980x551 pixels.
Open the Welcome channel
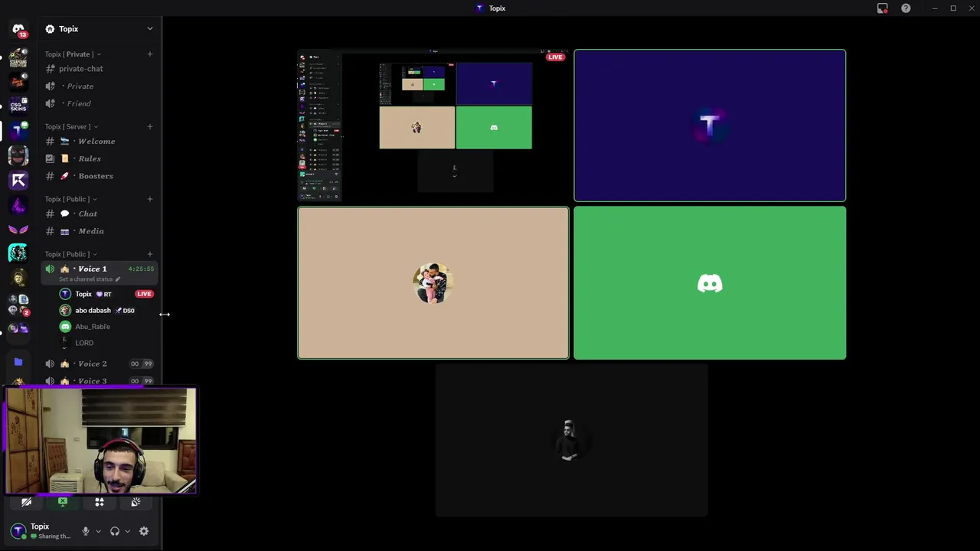[99, 142]
